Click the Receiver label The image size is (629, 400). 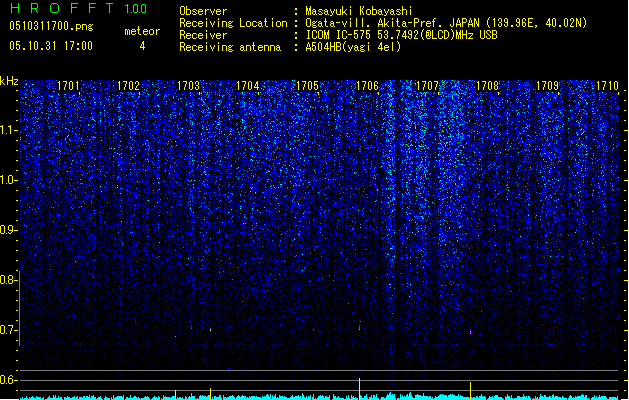pyautogui.click(x=203, y=35)
